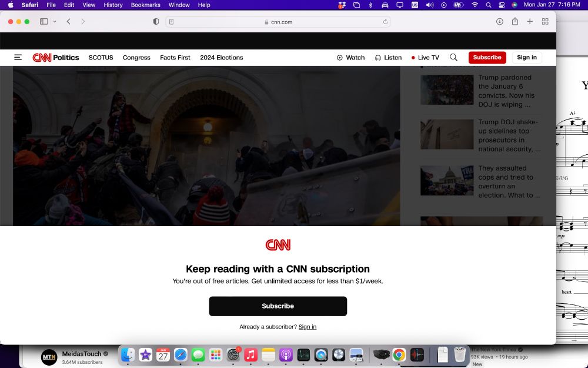Open Control Center in menu bar
Viewport: 588px width, 368px height.
pos(502,5)
